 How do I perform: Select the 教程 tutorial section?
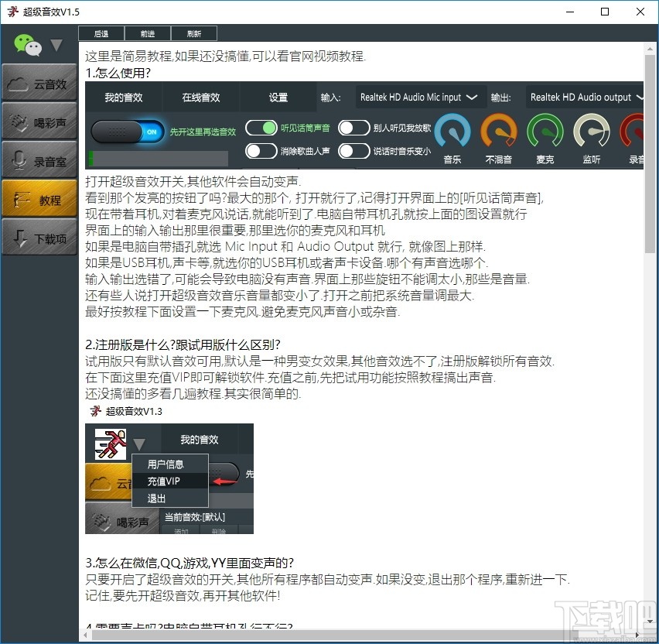39,198
